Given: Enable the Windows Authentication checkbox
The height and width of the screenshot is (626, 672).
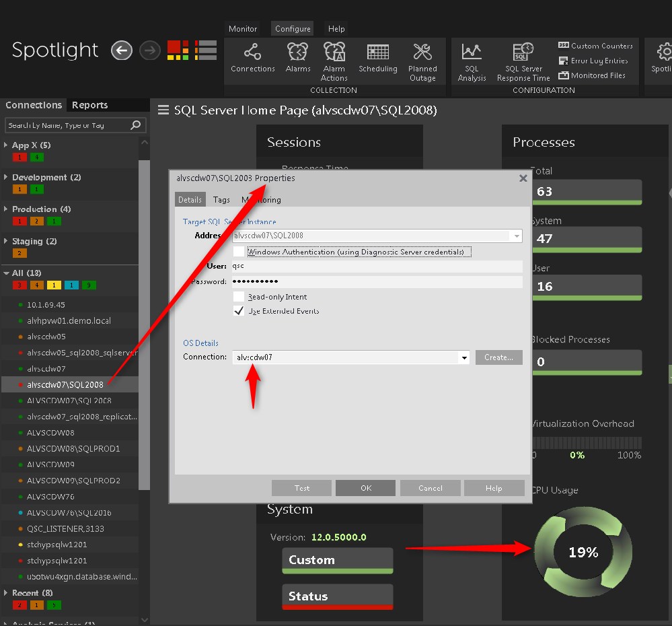Looking at the screenshot, I should 239,252.
